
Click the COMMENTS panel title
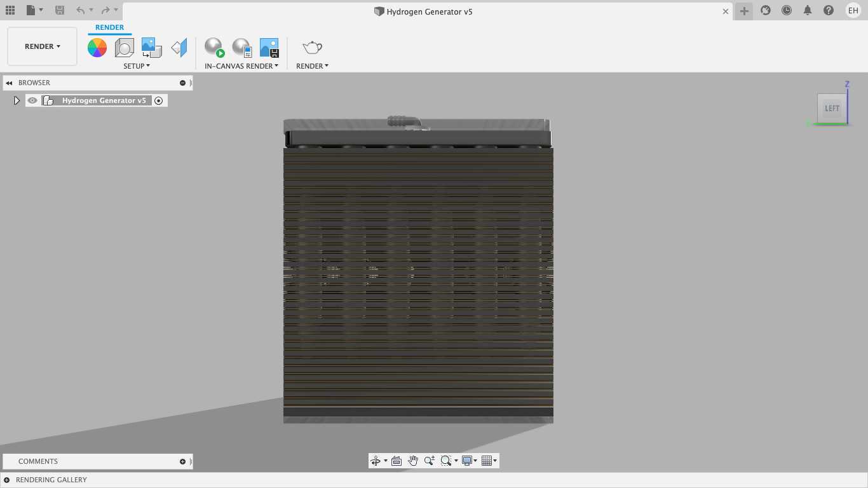38,461
